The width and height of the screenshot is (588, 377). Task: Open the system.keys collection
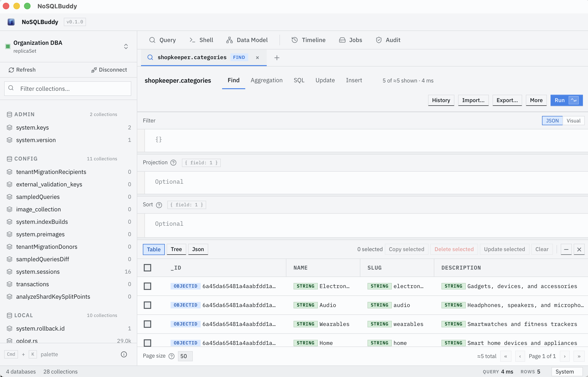click(x=69, y=128)
